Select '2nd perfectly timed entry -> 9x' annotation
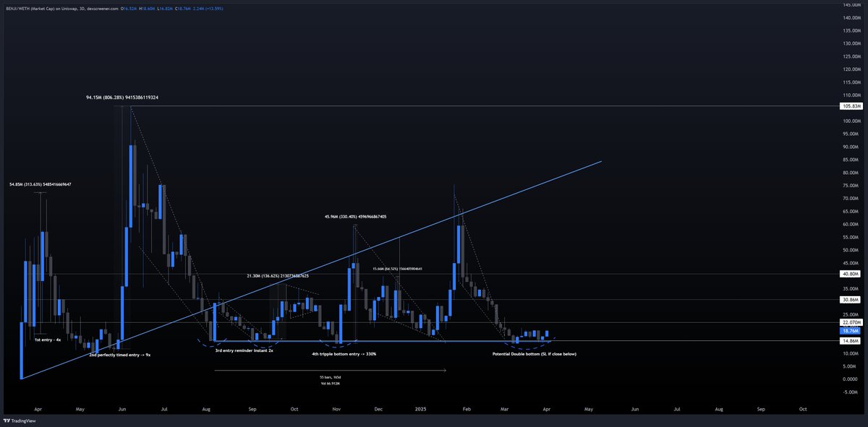 tap(119, 355)
